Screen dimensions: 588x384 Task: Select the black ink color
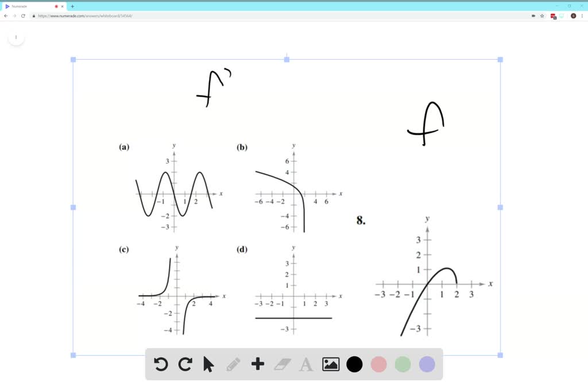point(354,364)
